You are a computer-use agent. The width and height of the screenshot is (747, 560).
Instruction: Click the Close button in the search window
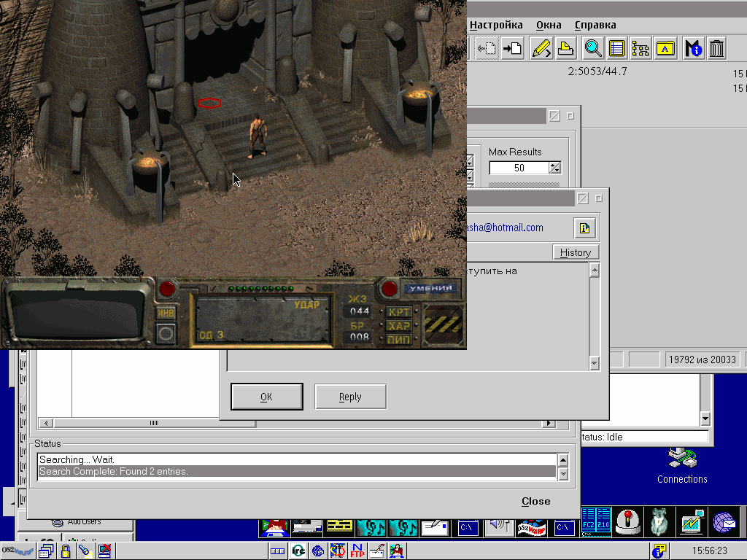536,501
